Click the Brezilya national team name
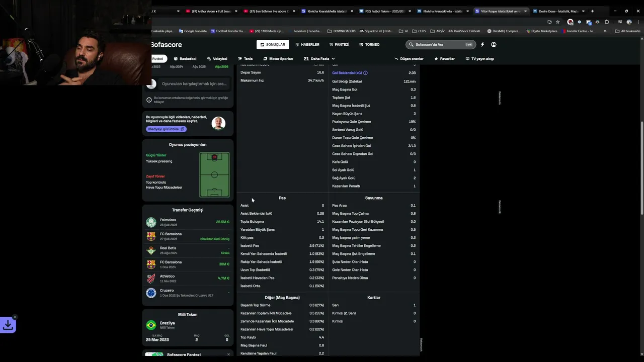This screenshot has width=644, height=362. (x=168, y=323)
